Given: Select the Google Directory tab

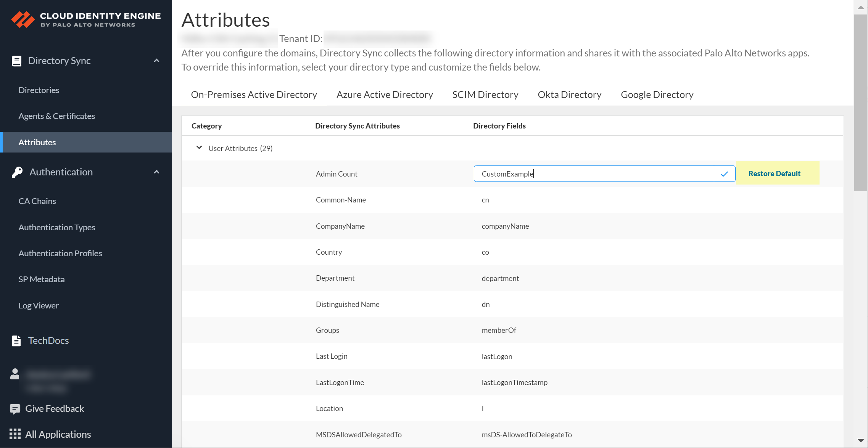Looking at the screenshot, I should click(x=657, y=95).
